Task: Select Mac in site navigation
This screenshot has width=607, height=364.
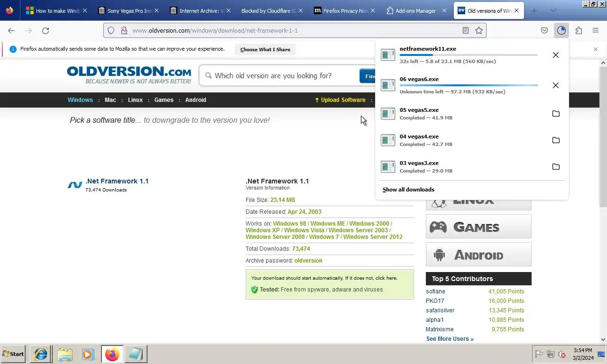Action: (110, 100)
